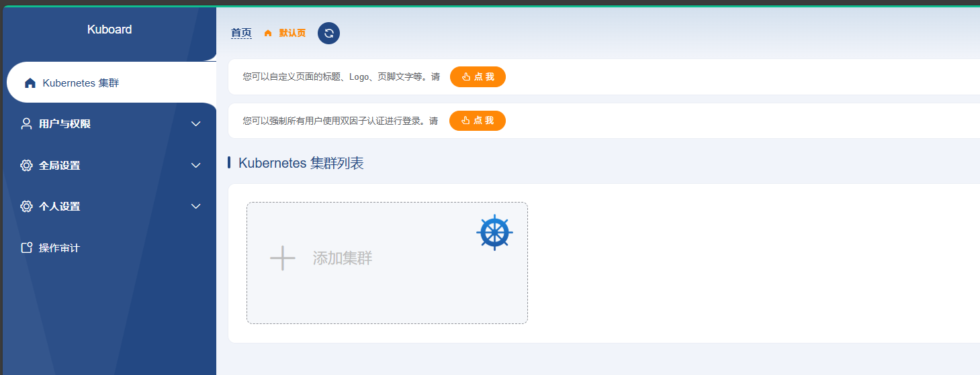The image size is (980, 375).
Task: Click the gear icon next to 全局设置
Action: (x=27, y=166)
